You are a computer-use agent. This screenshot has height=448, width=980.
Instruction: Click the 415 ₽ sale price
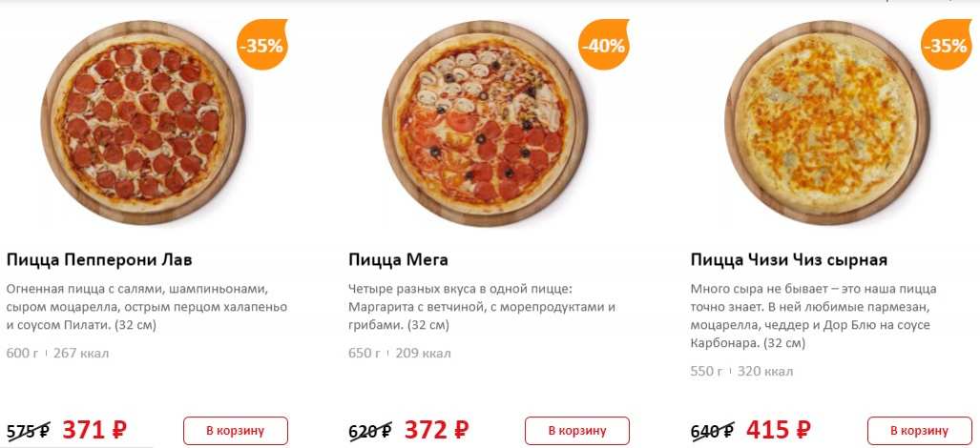pos(779,430)
